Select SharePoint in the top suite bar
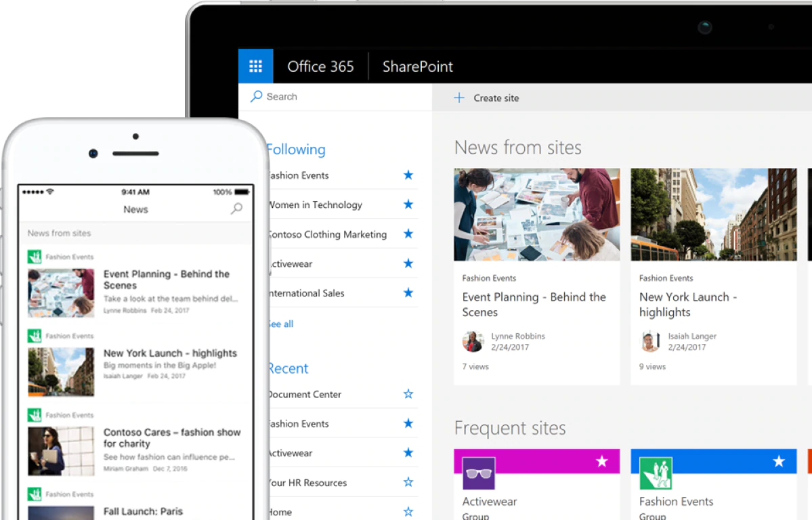Viewport: 812px width, 520px height. click(x=417, y=66)
